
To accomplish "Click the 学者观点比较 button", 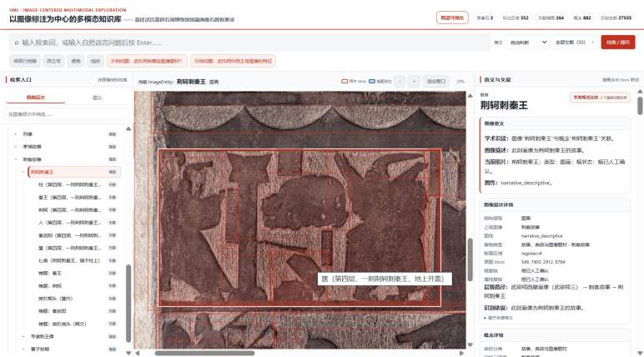I will click(x=600, y=98).
